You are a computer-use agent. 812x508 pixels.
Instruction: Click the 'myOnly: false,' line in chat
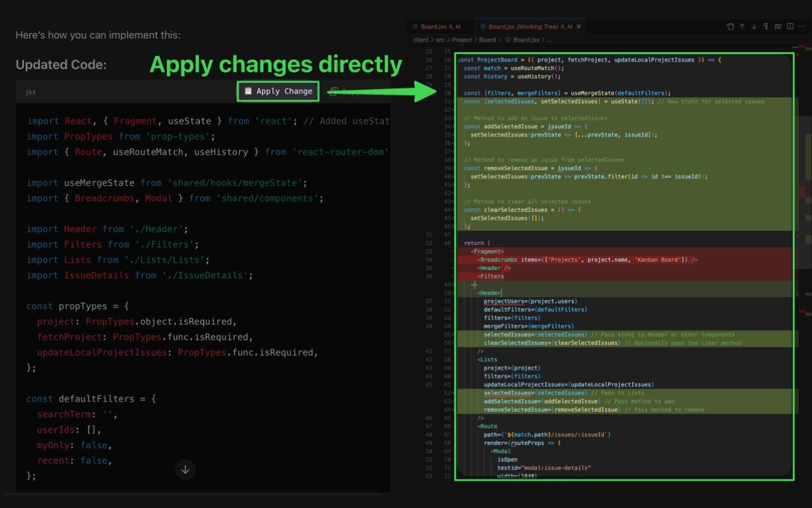tap(74, 445)
